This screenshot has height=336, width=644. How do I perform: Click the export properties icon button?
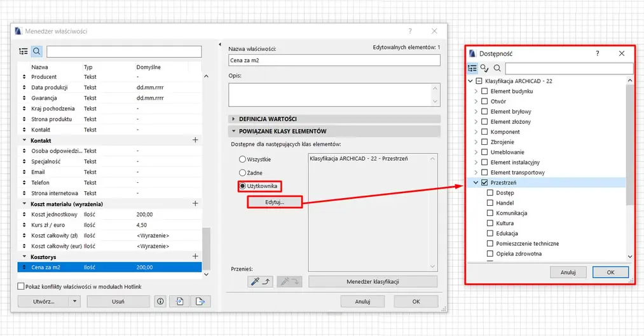(200, 302)
